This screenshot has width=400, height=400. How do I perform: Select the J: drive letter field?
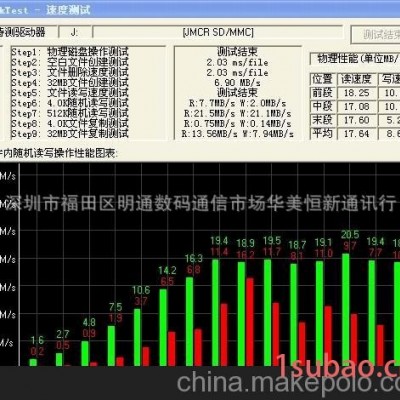click(75, 32)
